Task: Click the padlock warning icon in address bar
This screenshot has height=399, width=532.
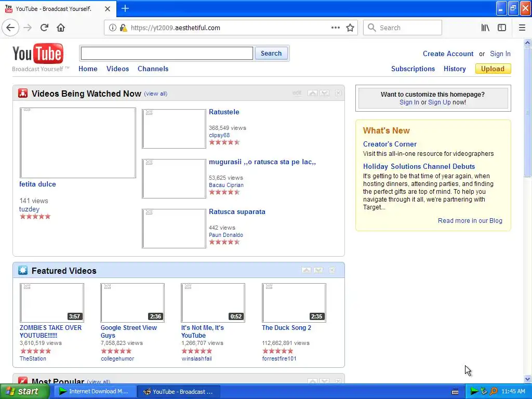Action: pos(123,28)
